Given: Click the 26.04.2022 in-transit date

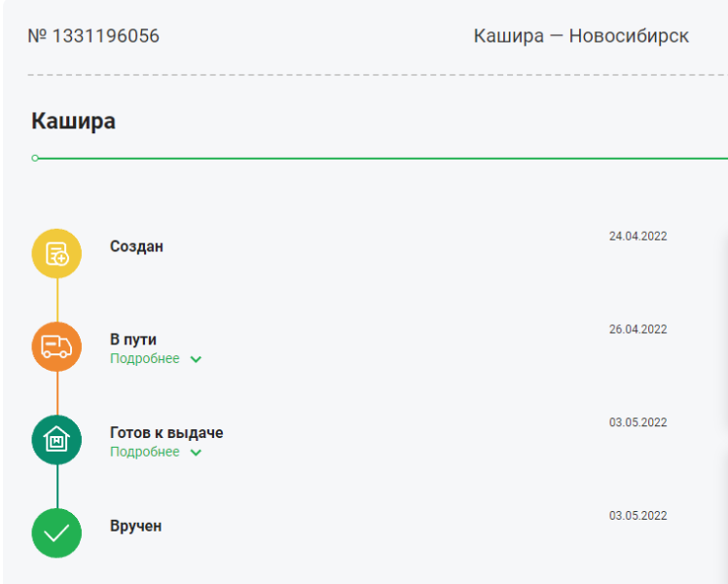Looking at the screenshot, I should [x=637, y=329].
